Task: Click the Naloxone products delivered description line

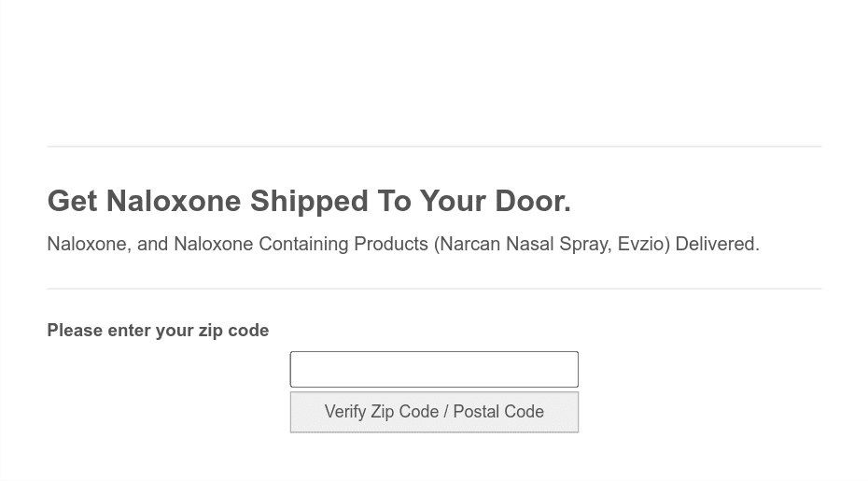Action: pos(403,245)
